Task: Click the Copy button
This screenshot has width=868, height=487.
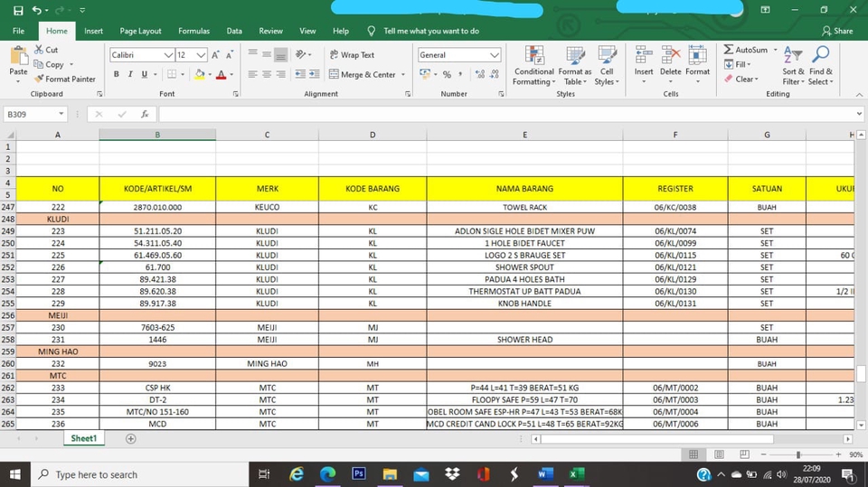Action: pyautogui.click(x=49, y=64)
